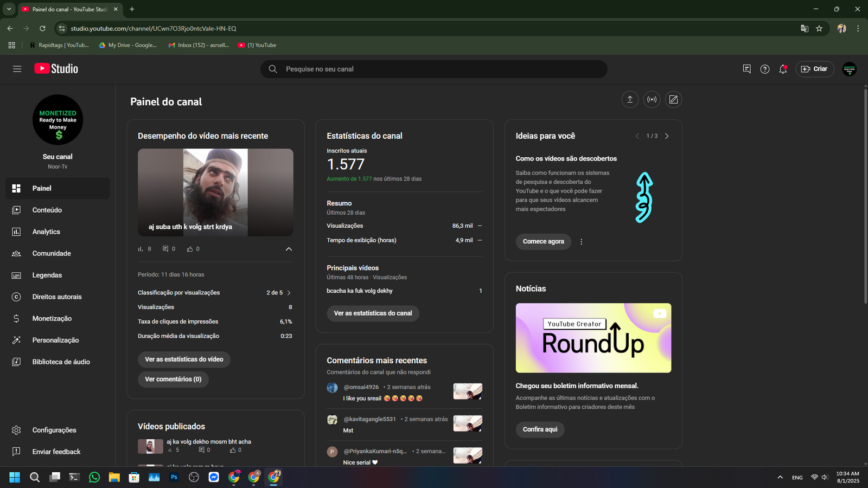Open the hamburger navigation menu

click(x=17, y=69)
